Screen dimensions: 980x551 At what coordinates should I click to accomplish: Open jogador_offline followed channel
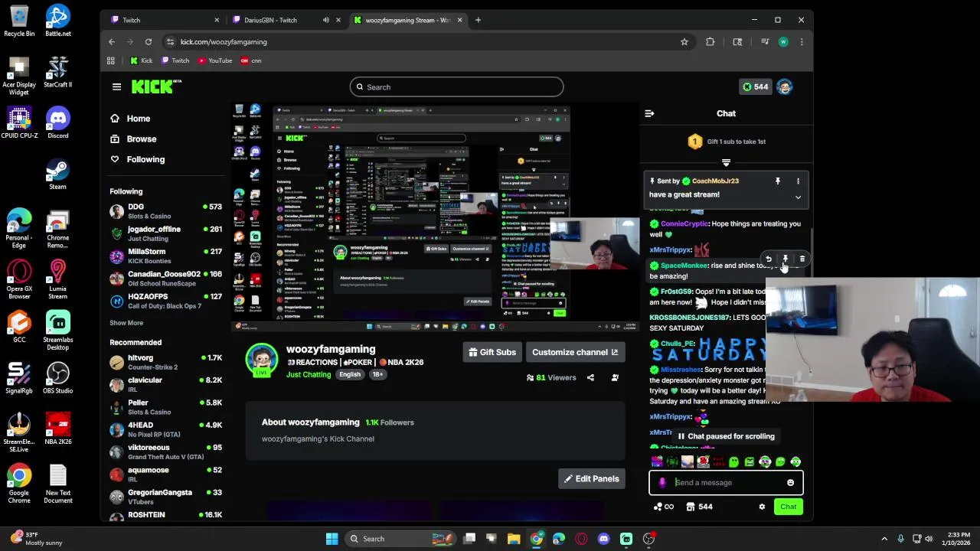point(165,233)
